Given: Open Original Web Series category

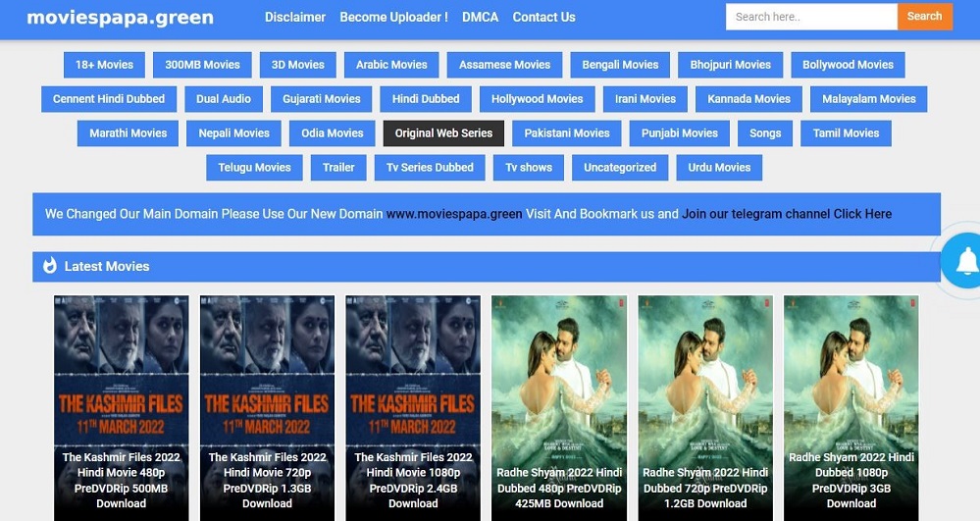Looking at the screenshot, I should coord(443,133).
